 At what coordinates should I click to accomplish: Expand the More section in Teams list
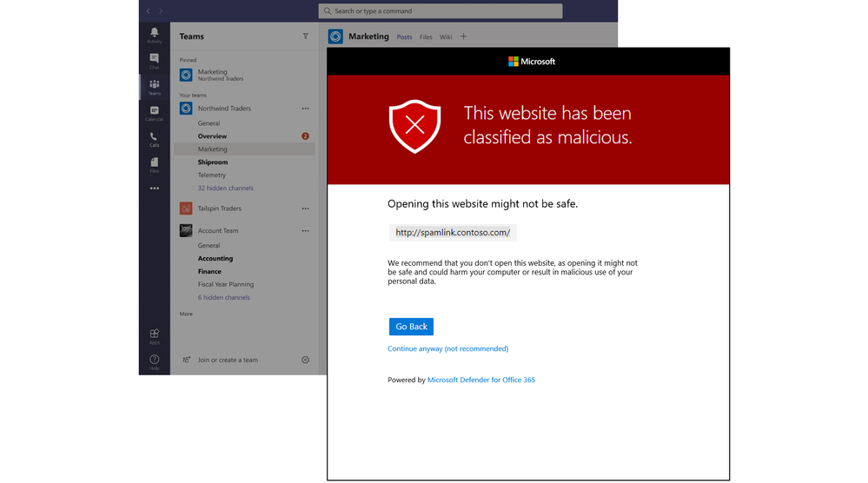[186, 314]
